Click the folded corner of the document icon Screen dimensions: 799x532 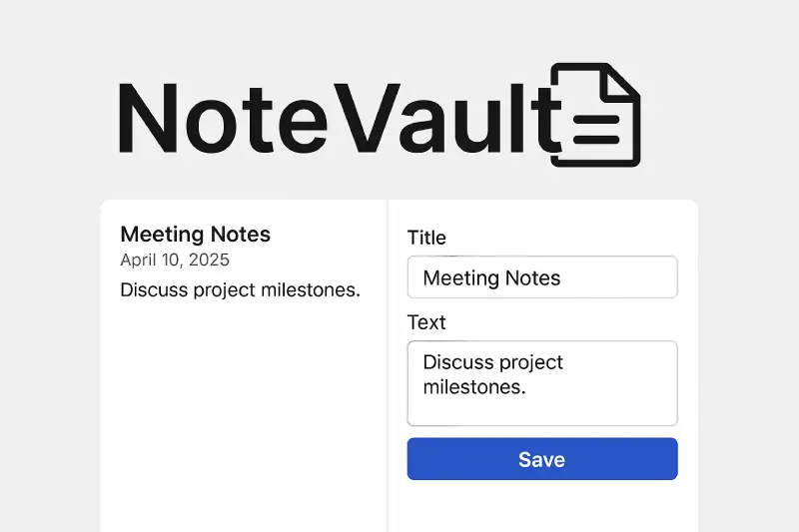620,82
